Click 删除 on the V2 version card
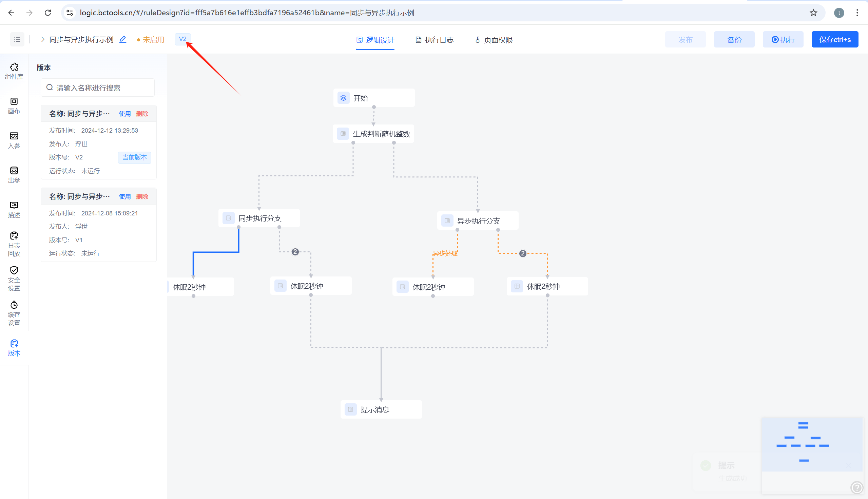This screenshot has height=499, width=868. point(142,114)
